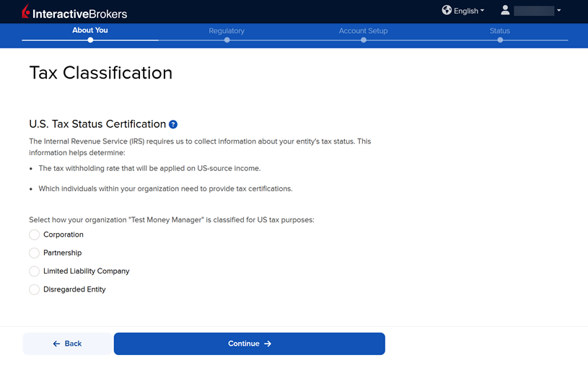
Task: Select the Partnership radio option
Action: pos(34,253)
